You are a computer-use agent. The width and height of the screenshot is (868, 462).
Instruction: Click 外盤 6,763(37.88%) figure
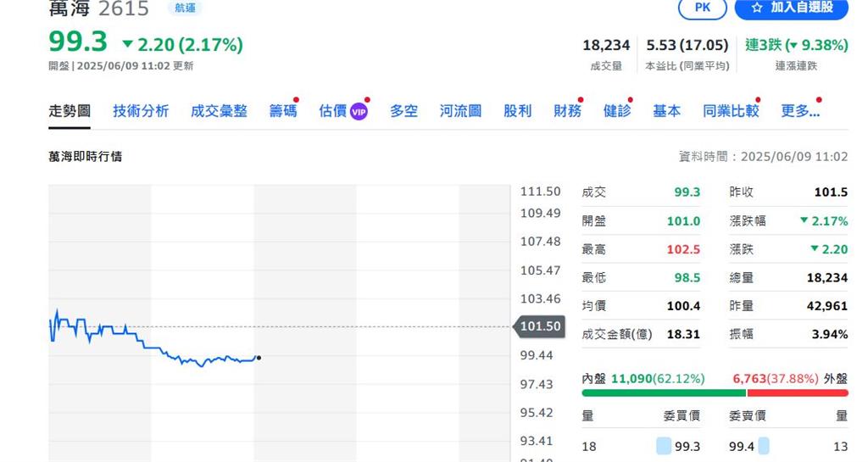tap(776, 379)
